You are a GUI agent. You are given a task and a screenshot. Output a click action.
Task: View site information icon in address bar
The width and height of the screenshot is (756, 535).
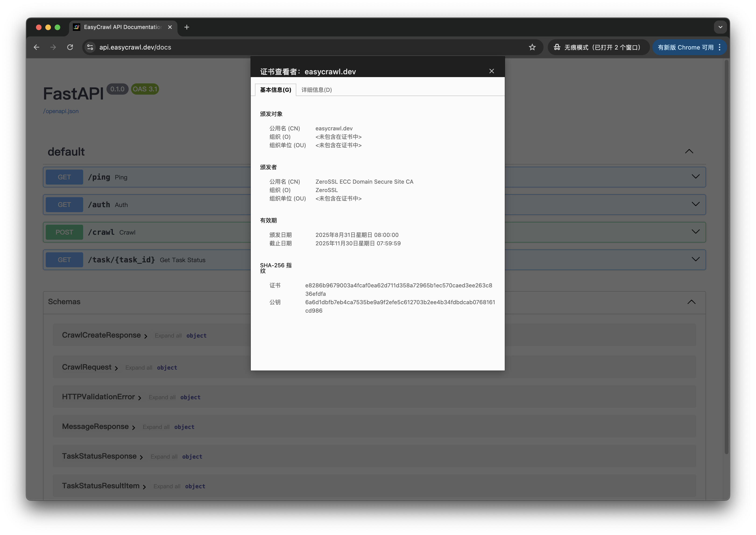click(90, 47)
